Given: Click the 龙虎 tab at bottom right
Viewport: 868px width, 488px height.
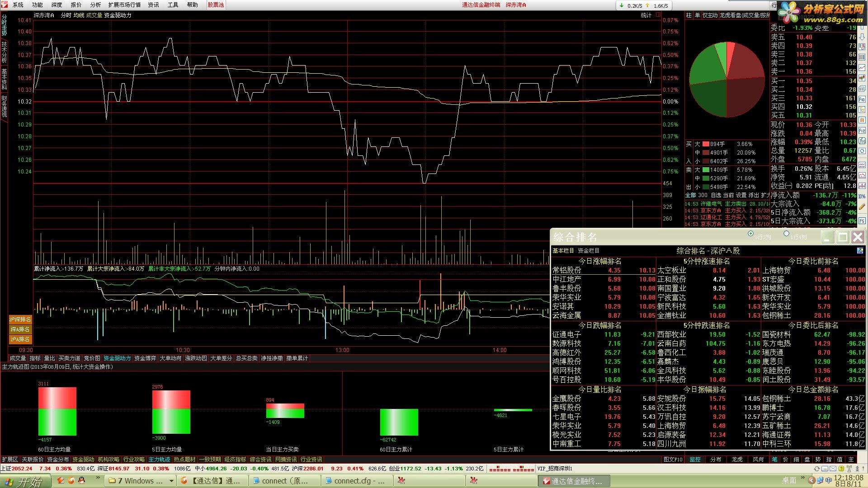Looking at the screenshot, I should point(737,460).
